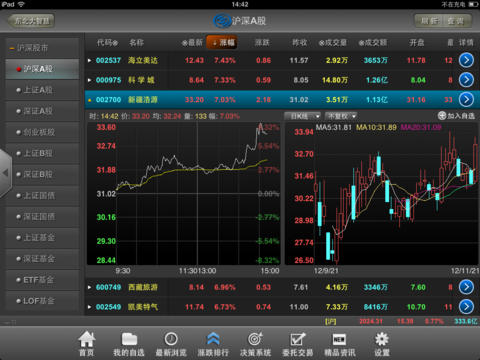Select 上证B股 in sidebar
Screen dimensions: 480x360
click(x=42, y=153)
